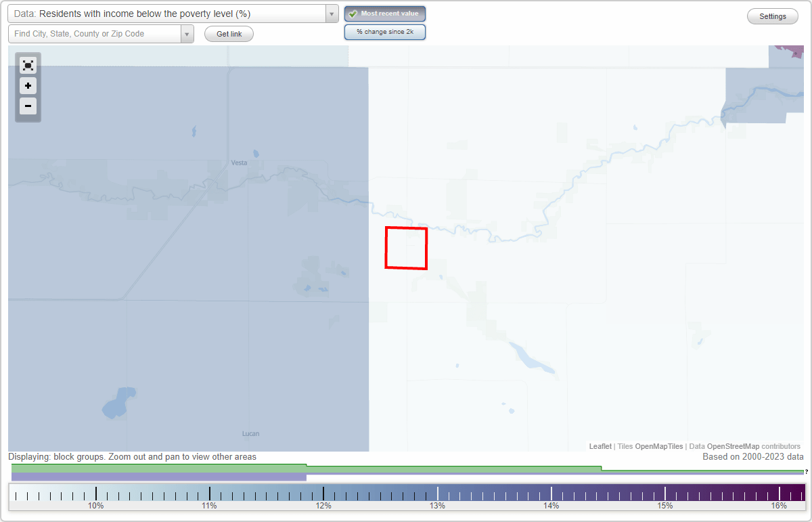The width and height of the screenshot is (812, 522).
Task: Switch to % change since 2k view
Action: point(385,31)
